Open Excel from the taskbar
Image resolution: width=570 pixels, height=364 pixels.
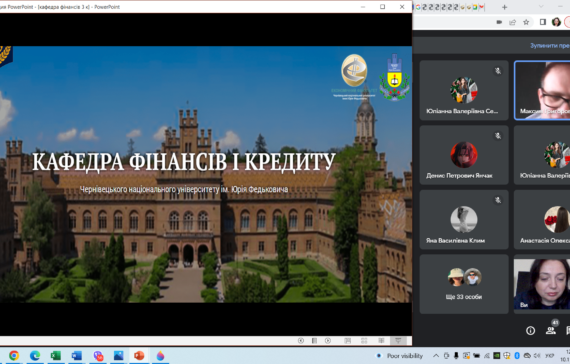(56, 356)
